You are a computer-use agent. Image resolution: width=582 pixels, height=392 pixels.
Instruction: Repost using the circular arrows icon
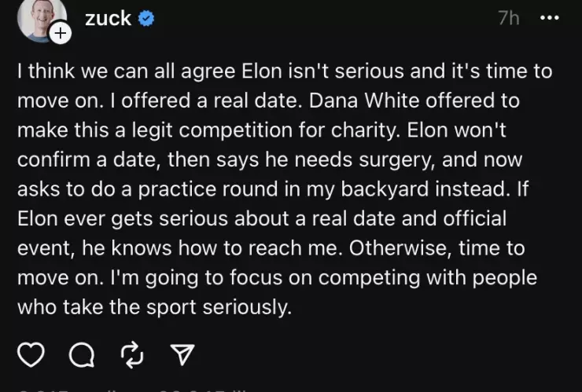[x=131, y=355]
